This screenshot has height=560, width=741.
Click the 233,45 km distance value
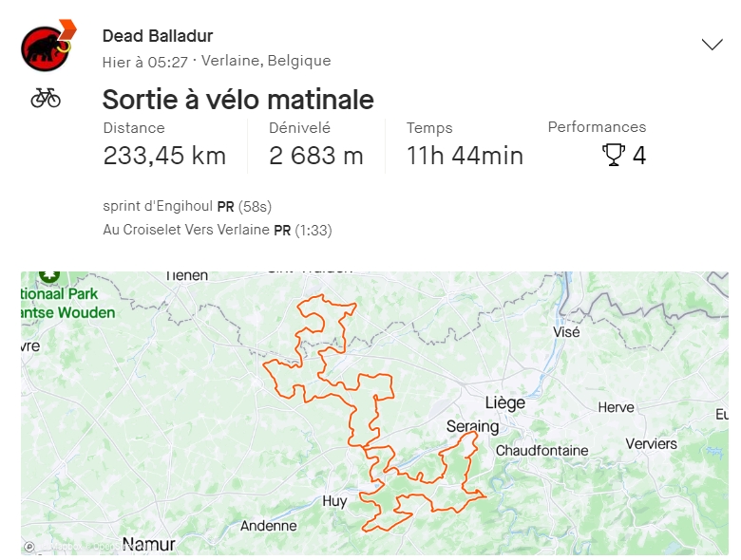pos(164,156)
